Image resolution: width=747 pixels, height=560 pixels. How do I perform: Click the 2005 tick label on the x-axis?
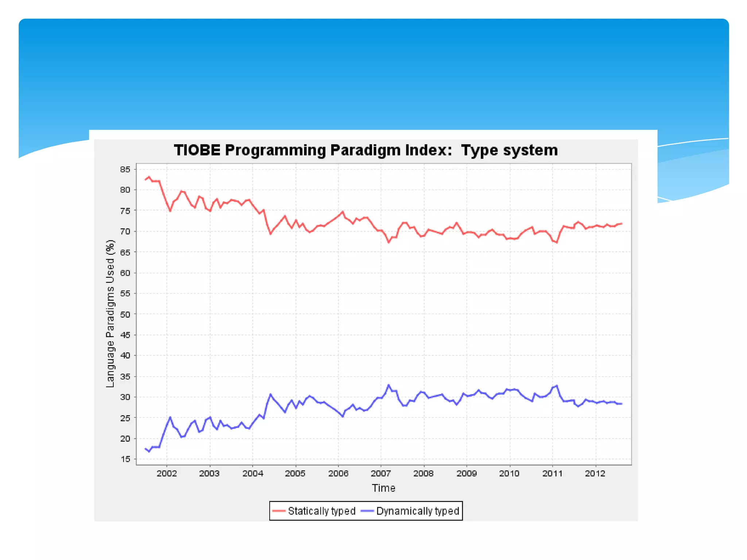(295, 473)
